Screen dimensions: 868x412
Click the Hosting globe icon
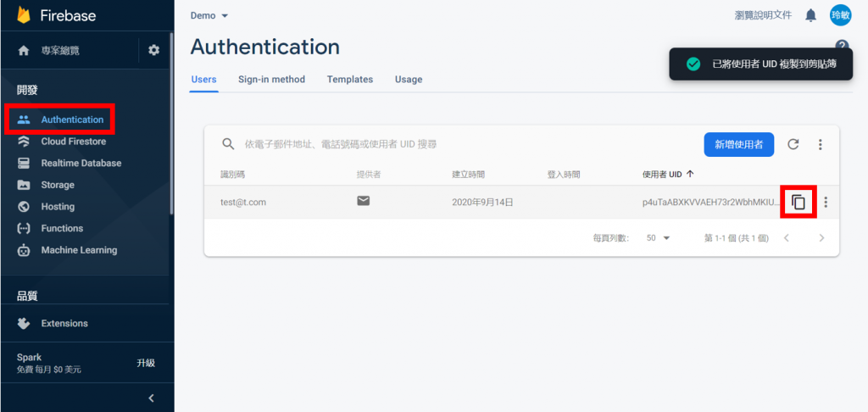[23, 207]
